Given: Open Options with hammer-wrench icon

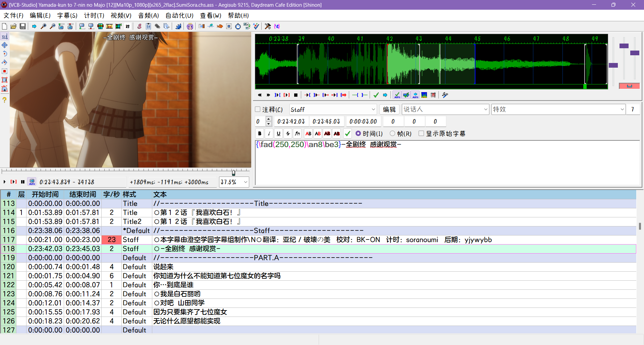Looking at the screenshot, I should pos(268,26).
